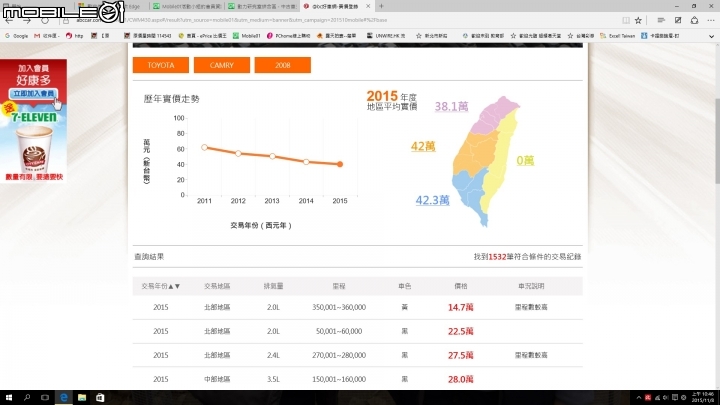
Task: Expand the favorites bar overflow chevron
Action: coord(711,36)
